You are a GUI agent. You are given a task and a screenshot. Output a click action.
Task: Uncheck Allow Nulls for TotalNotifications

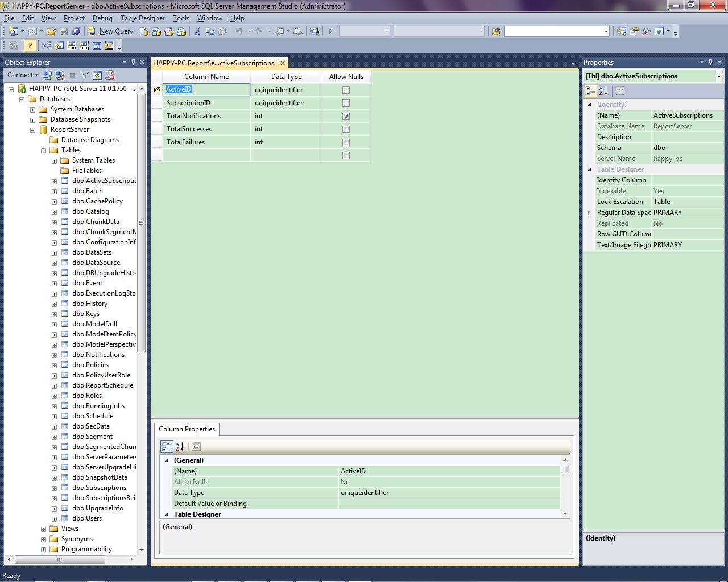tap(346, 116)
